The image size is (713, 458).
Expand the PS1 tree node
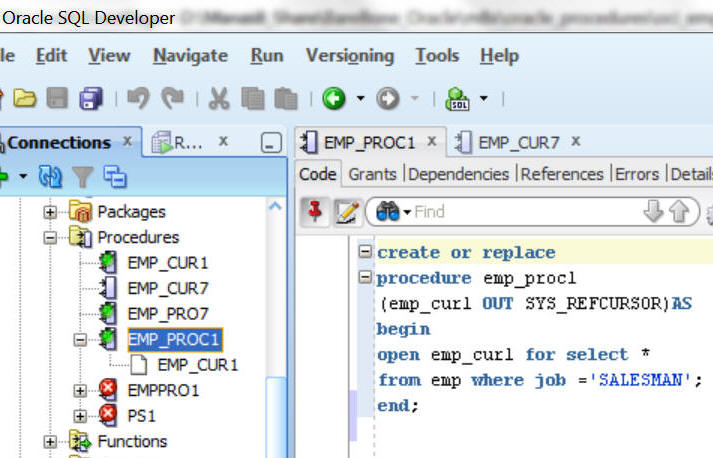(80, 416)
